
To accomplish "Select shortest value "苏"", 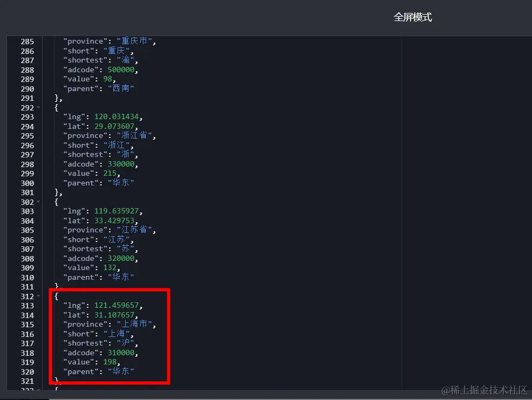I will 125,249.
